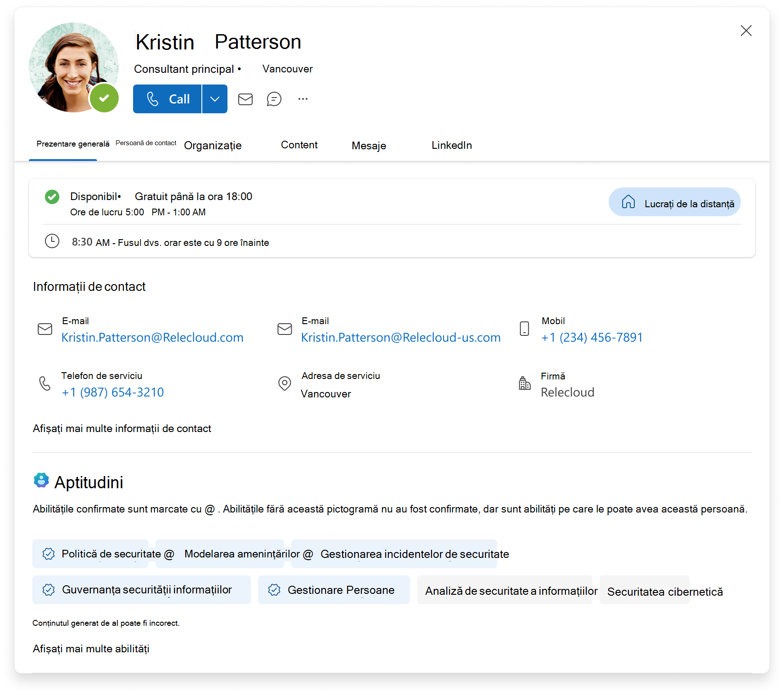
Task: Click confirmed badge icon on Guvernanța securității
Action: [49, 590]
